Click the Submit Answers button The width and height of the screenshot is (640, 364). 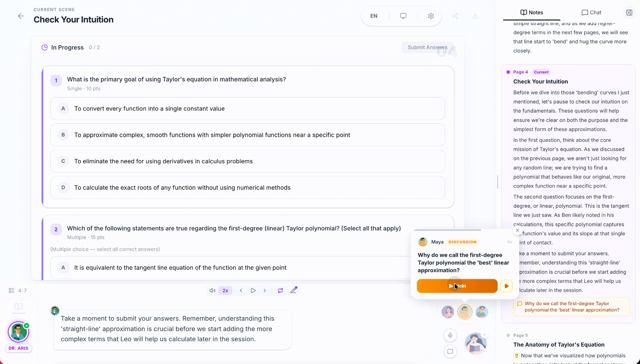point(427,47)
